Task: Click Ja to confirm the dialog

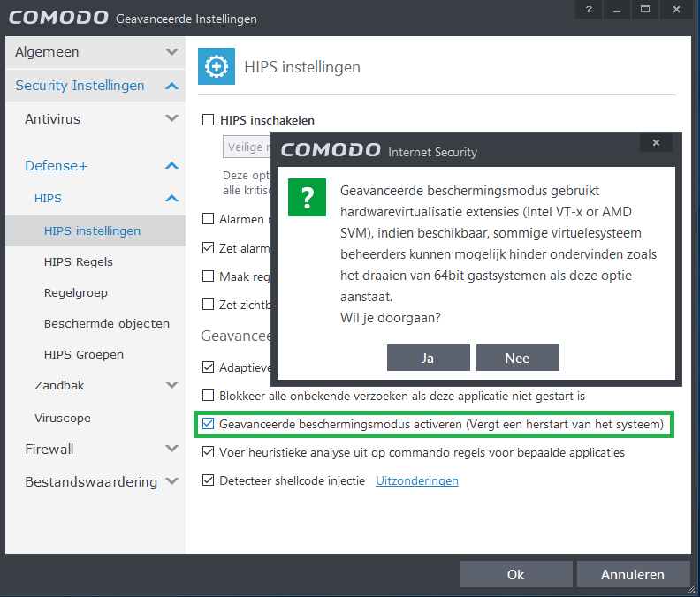Action: tap(429, 358)
